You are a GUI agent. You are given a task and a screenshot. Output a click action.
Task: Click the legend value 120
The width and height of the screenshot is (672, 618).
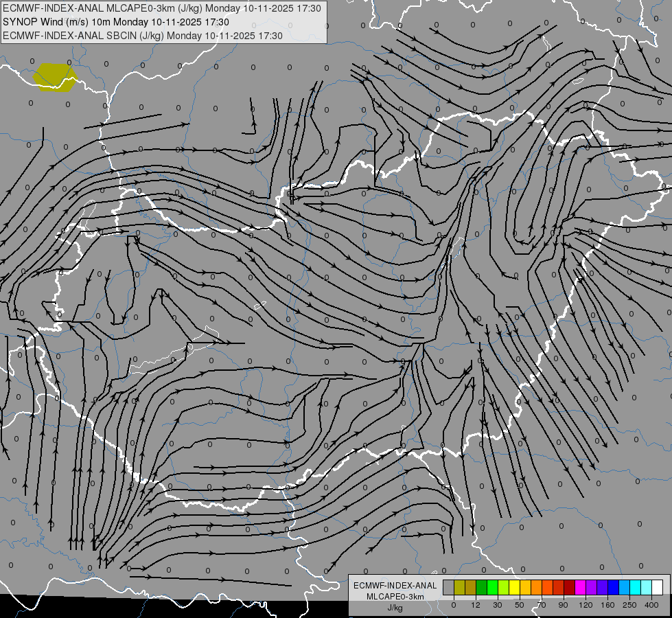[586, 605]
